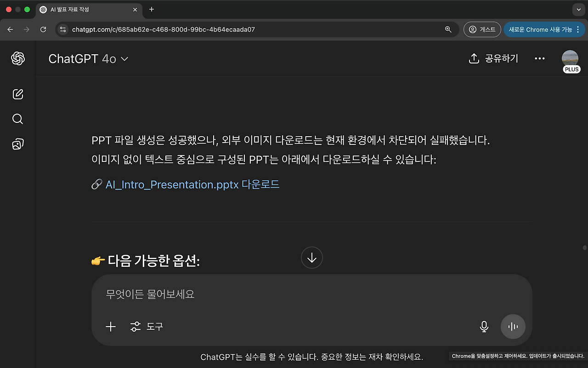
Task: Click the ChatGPT logo in the sidebar
Action: coord(17,59)
